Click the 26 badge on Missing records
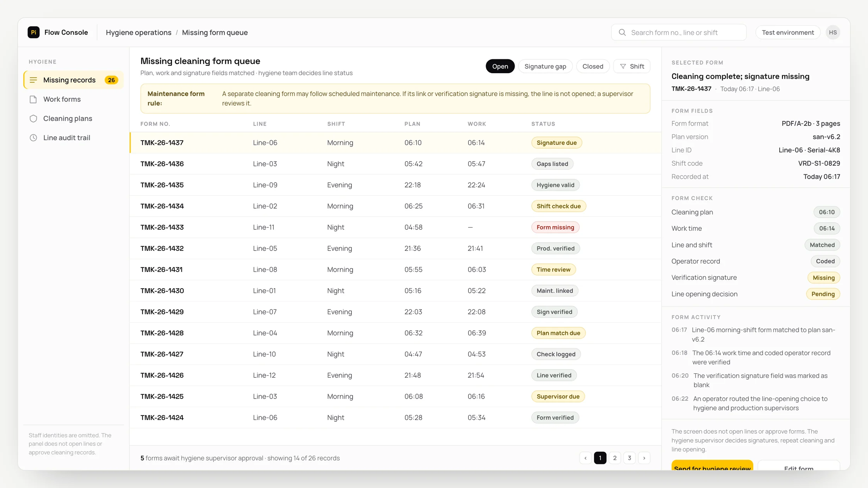The height and width of the screenshot is (488, 868). [x=112, y=80]
